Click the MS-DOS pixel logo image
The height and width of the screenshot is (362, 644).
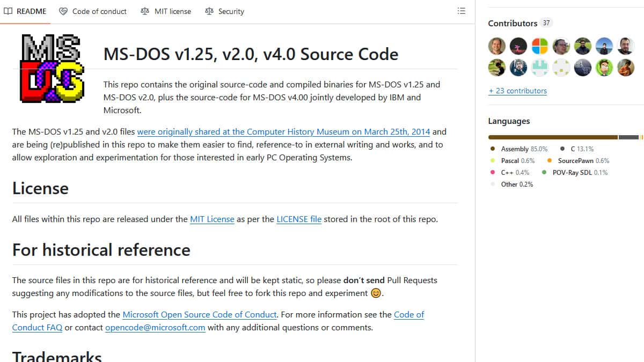52,67
